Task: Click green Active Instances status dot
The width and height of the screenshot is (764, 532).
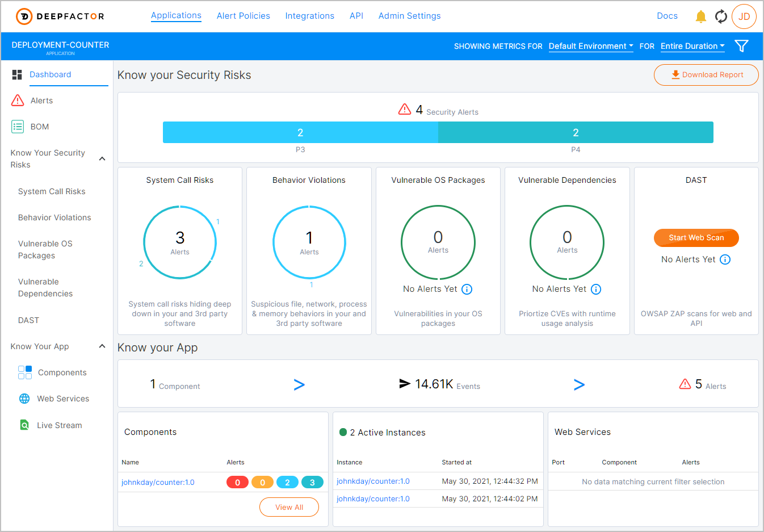Action: point(343,432)
